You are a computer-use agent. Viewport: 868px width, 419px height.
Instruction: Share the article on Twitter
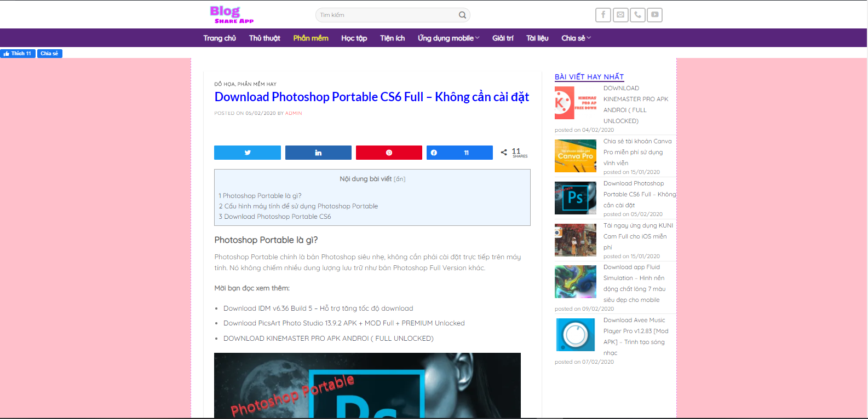click(x=248, y=153)
